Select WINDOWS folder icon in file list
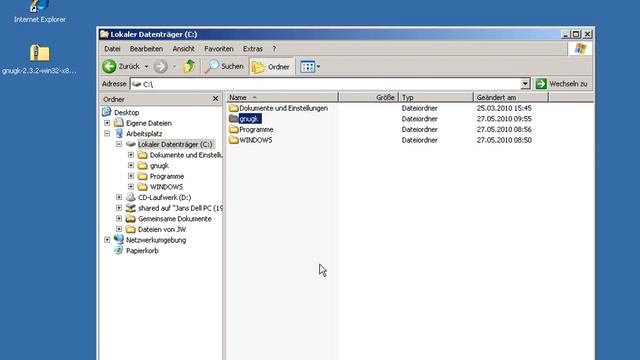Screen dimensions: 640x360 click(x=233, y=140)
